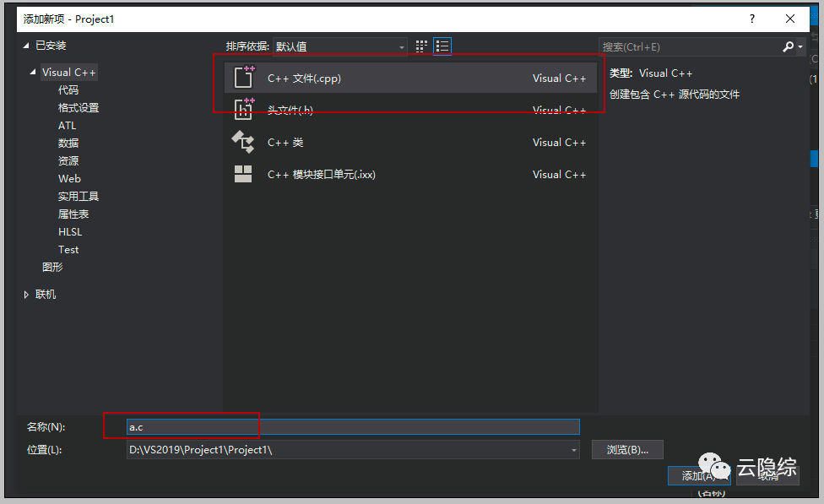Click the '创建包含 C++ 源代码的文件' description
Viewport: 824px width, 504px height.
675,94
